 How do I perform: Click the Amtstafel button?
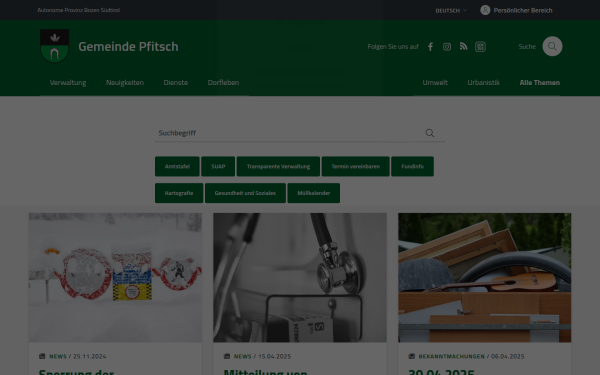click(177, 166)
